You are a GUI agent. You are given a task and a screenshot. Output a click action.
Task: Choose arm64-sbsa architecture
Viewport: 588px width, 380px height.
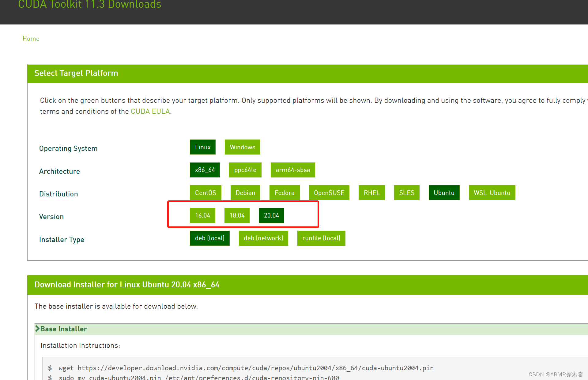tap(292, 170)
